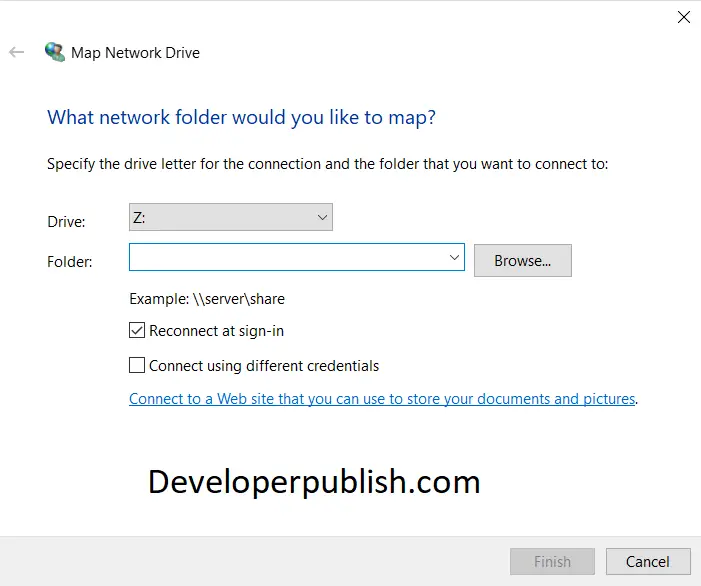Screen dimensions: 701x586
Task: Open the Connect to a Web site link
Action: point(382,399)
